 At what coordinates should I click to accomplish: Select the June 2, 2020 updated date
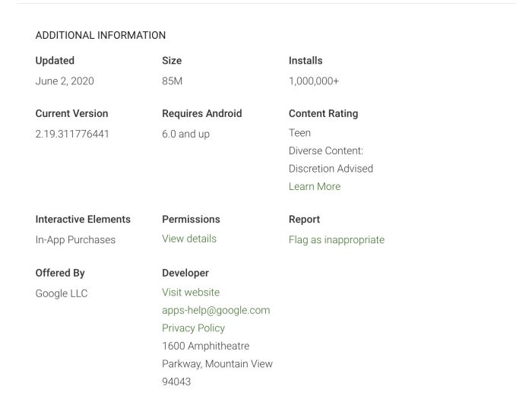pyautogui.click(x=65, y=81)
